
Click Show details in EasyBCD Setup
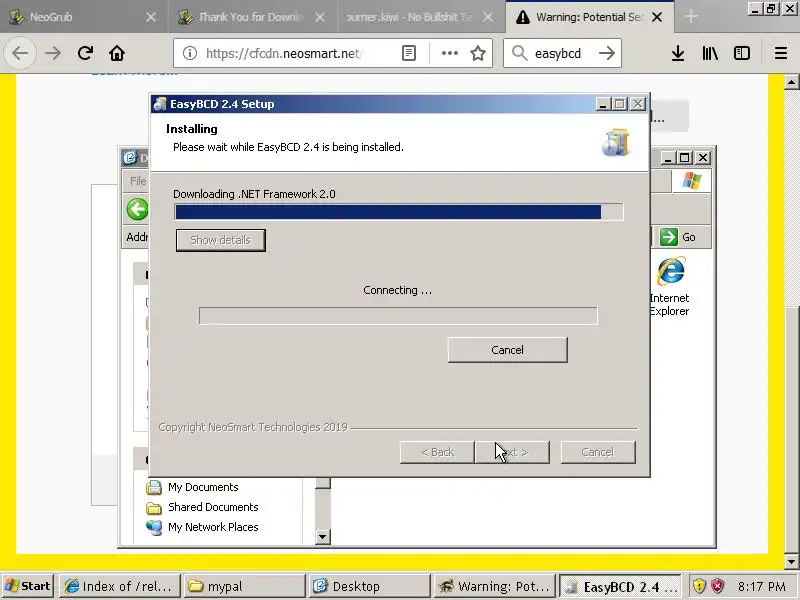pyautogui.click(x=220, y=240)
